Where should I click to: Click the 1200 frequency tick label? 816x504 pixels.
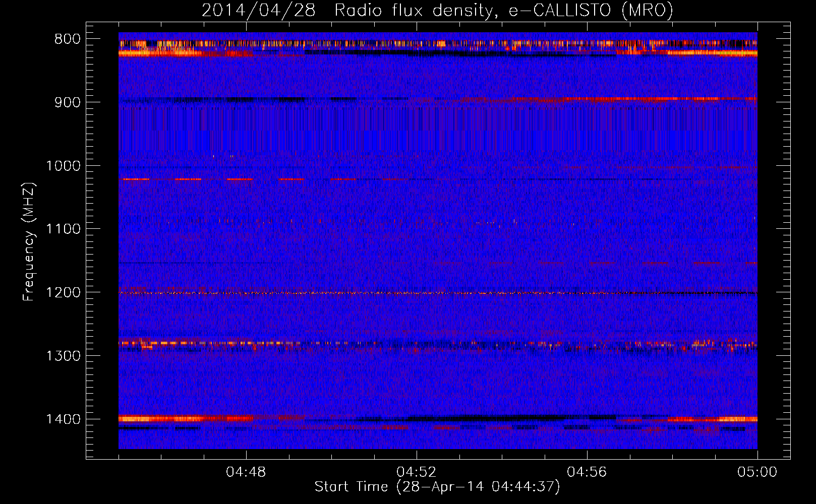pyautogui.click(x=63, y=293)
